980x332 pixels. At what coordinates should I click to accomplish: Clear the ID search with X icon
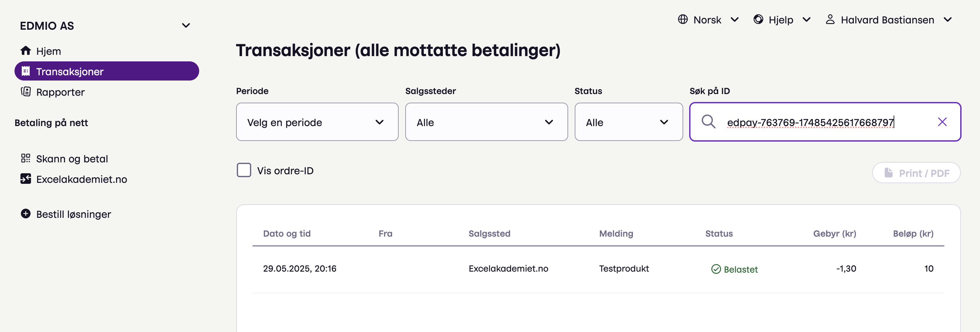[x=942, y=122]
